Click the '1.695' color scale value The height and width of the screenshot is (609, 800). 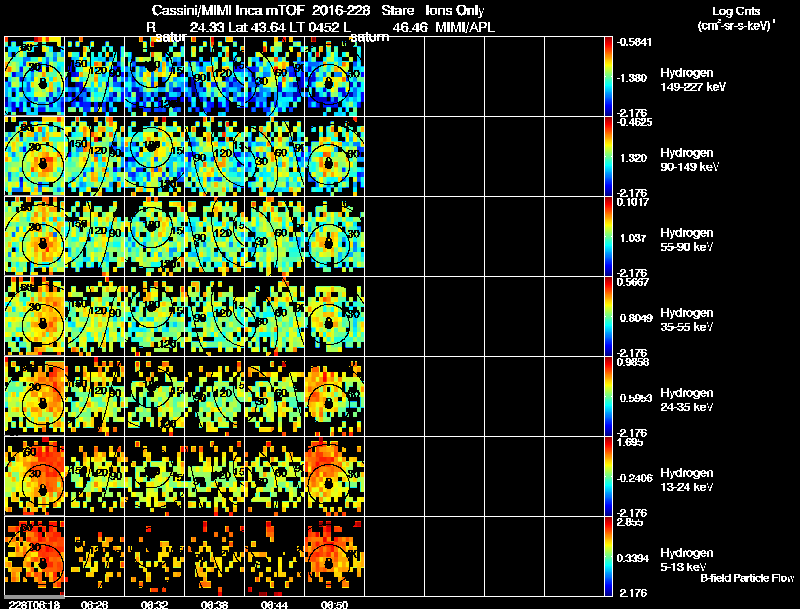click(x=630, y=442)
